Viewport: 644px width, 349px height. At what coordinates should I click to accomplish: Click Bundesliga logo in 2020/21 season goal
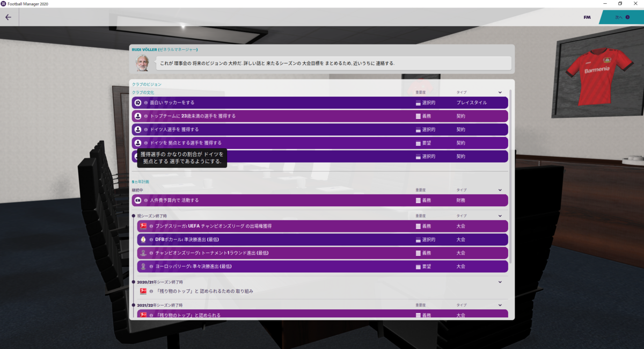click(x=143, y=291)
